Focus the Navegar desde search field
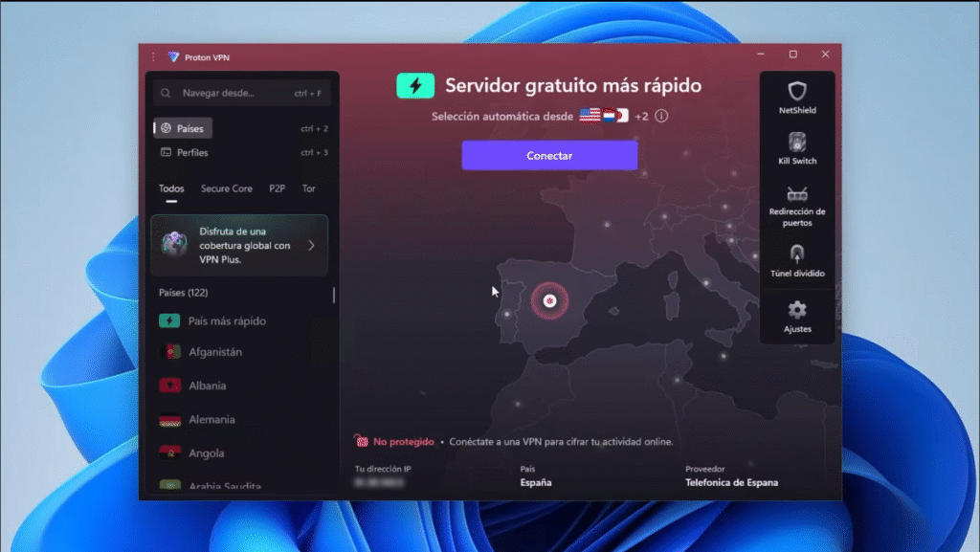Screen dimensions: 980x552 pyautogui.click(x=241, y=93)
